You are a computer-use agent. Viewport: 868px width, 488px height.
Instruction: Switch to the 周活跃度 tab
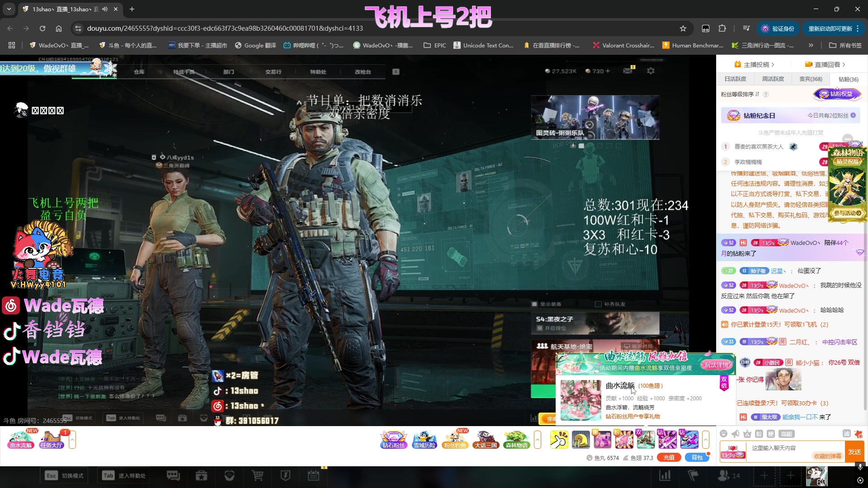pos(773,79)
